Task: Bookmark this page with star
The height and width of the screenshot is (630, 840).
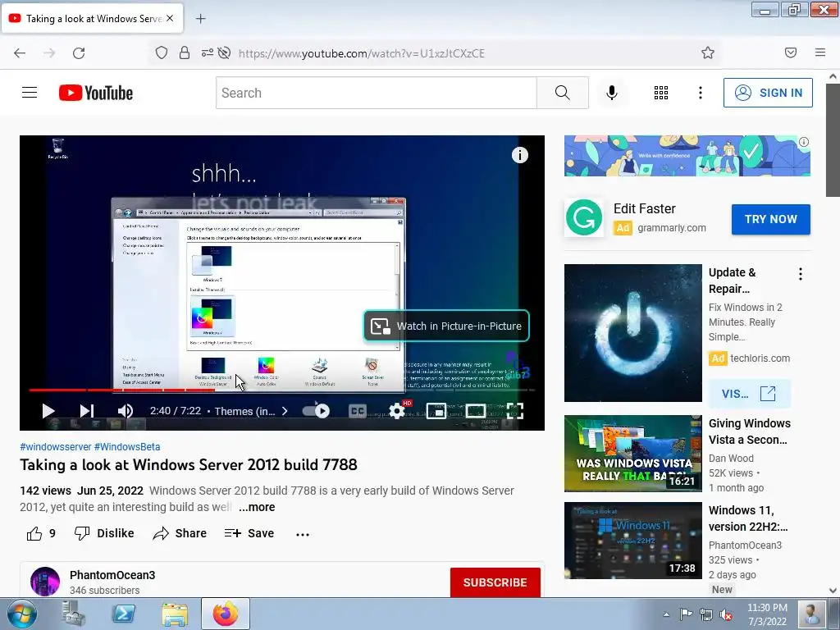Action: pyautogui.click(x=708, y=52)
